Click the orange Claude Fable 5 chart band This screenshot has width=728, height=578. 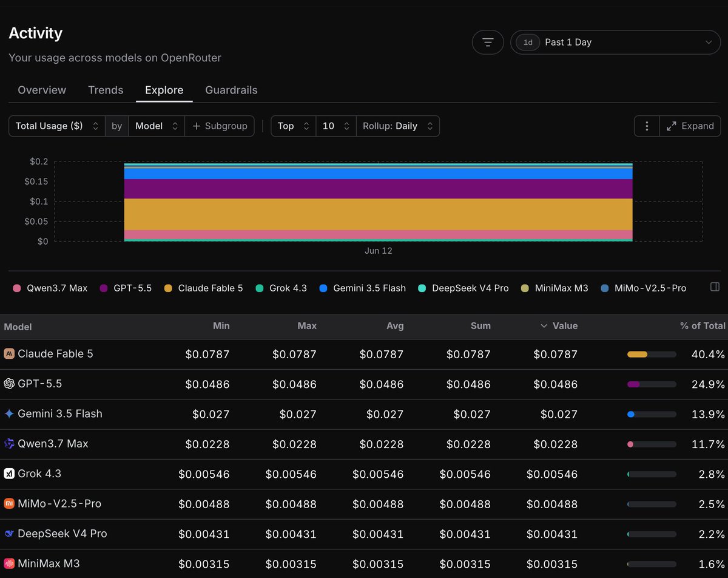(379, 214)
